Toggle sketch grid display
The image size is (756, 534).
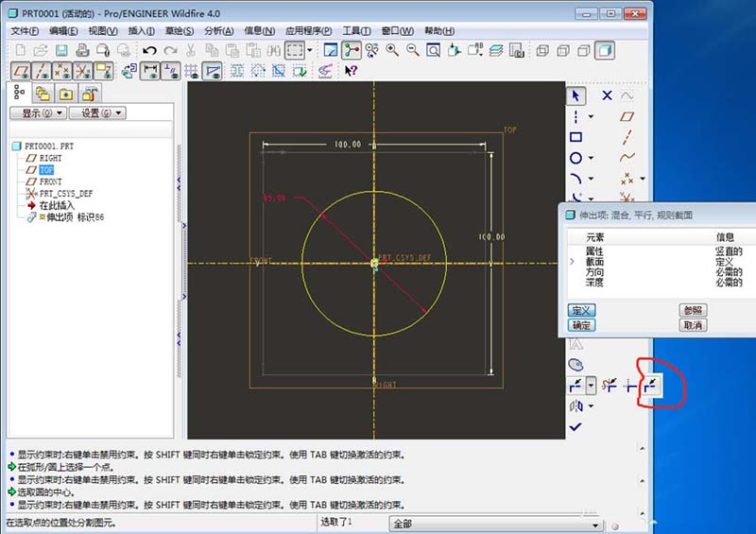click(191, 71)
